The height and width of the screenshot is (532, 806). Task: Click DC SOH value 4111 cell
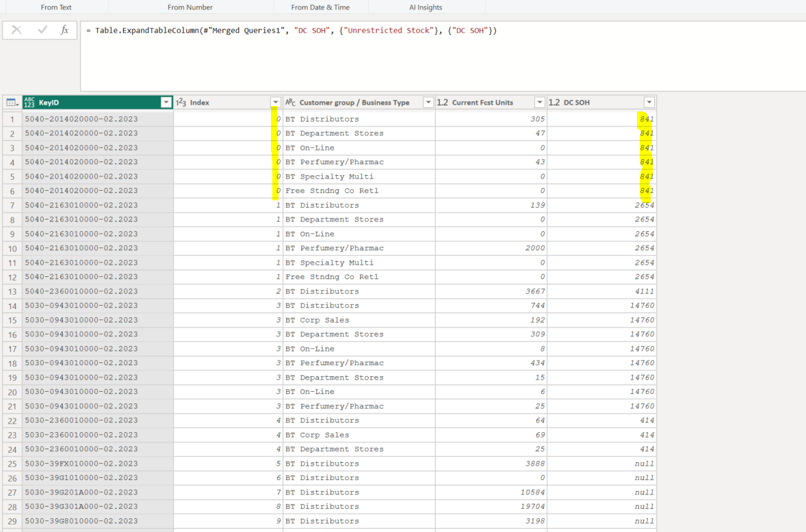click(x=601, y=292)
